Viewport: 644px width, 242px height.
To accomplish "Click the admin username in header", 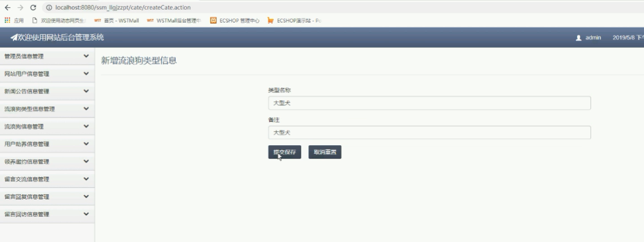I will [593, 37].
